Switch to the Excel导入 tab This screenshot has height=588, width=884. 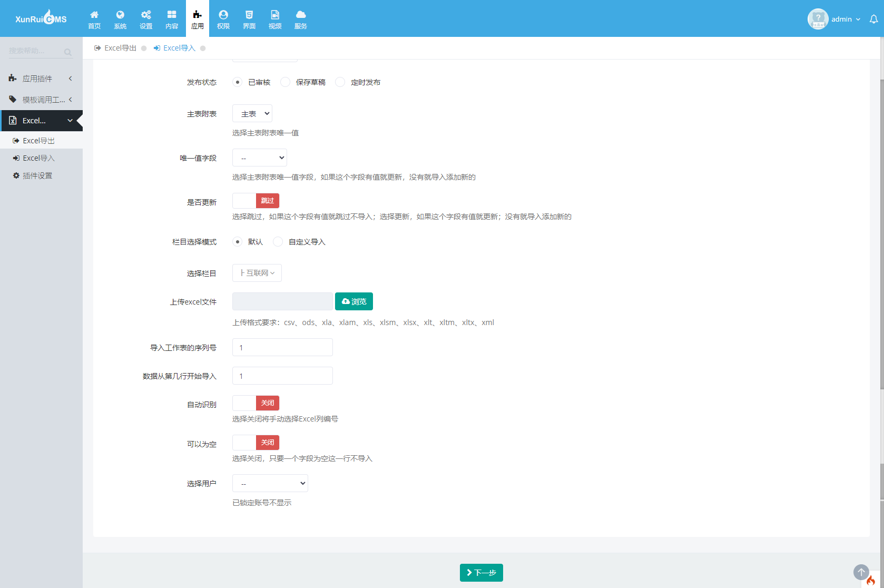(x=174, y=48)
